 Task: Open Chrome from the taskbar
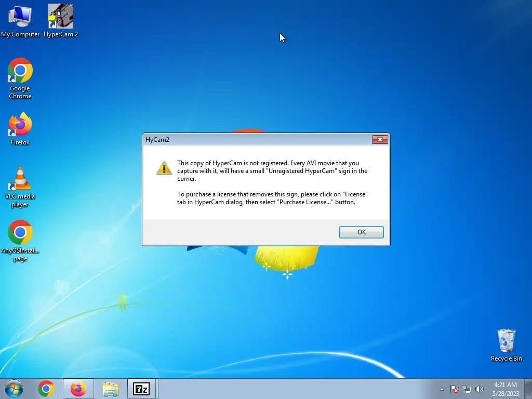46,389
